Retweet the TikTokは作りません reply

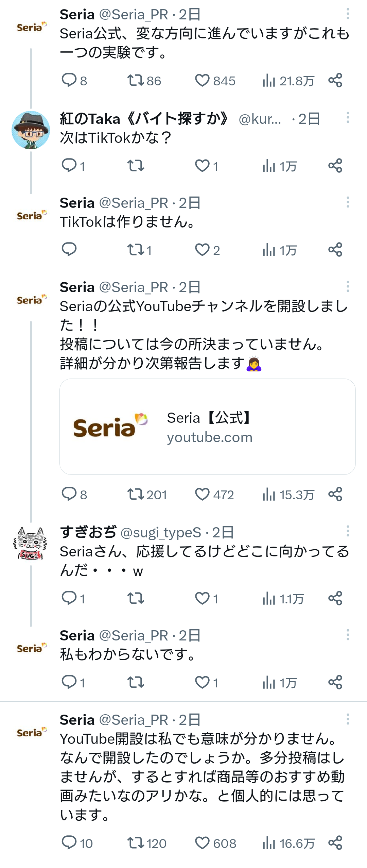pos(136,250)
